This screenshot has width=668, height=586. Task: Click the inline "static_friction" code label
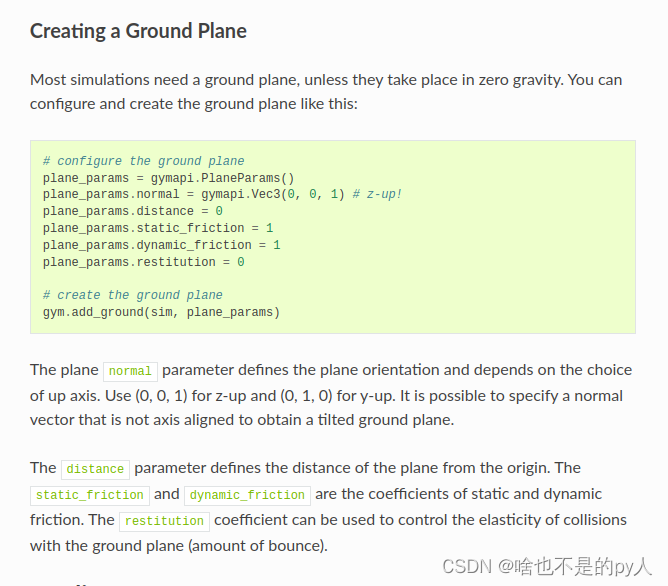coord(90,495)
